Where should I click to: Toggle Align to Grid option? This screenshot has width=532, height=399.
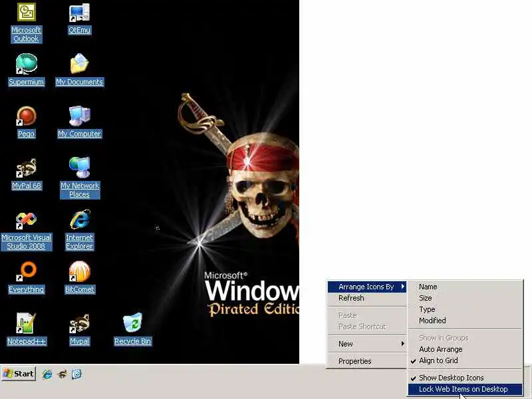(x=465, y=360)
